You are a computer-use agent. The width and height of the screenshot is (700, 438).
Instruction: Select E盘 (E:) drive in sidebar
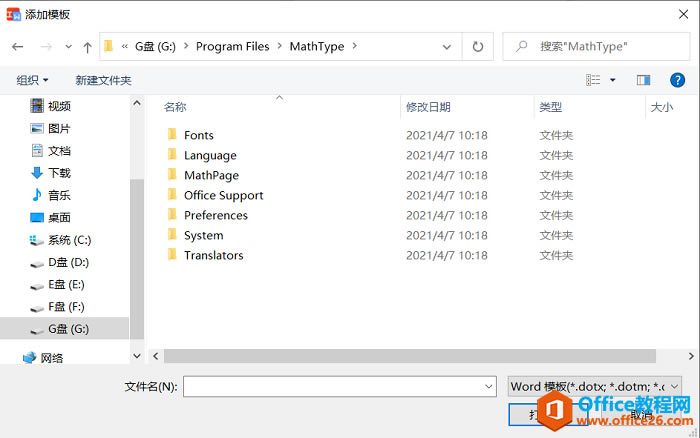tap(66, 284)
